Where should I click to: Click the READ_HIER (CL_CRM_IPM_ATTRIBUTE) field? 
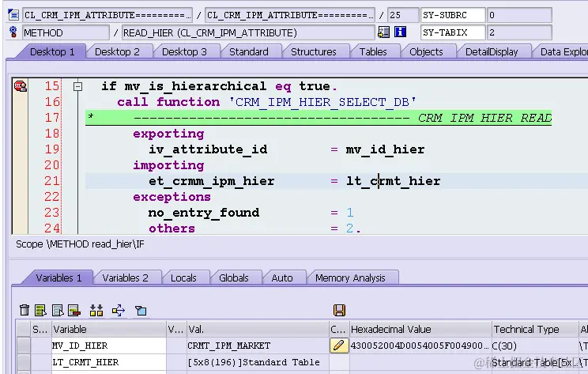248,32
